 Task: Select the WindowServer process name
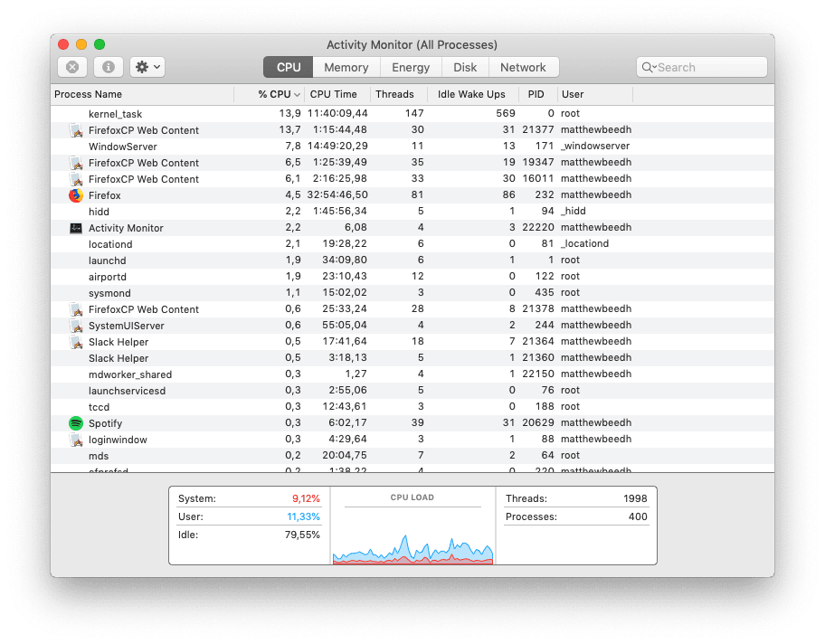pyautogui.click(x=123, y=147)
